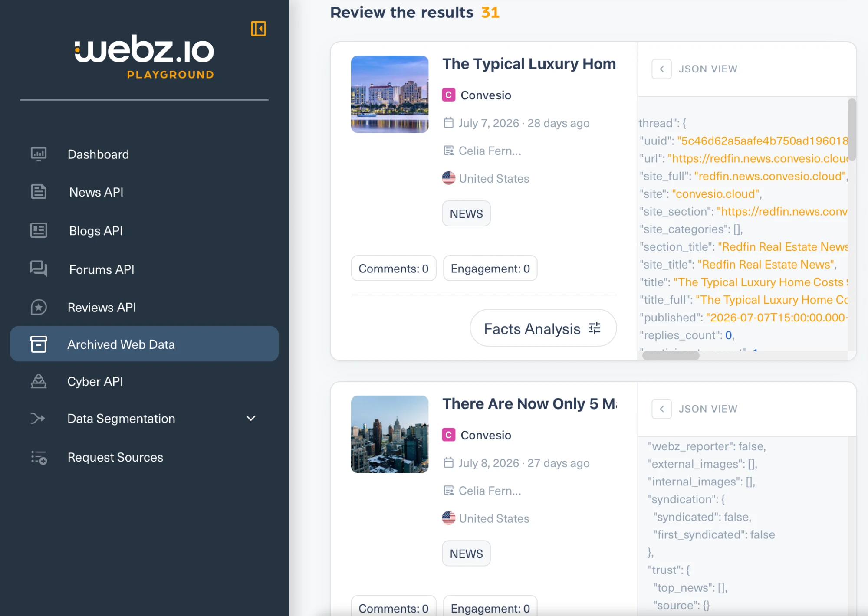This screenshot has height=616, width=868.
Task: Open Facts Analysis for the first result
Action: click(x=543, y=328)
